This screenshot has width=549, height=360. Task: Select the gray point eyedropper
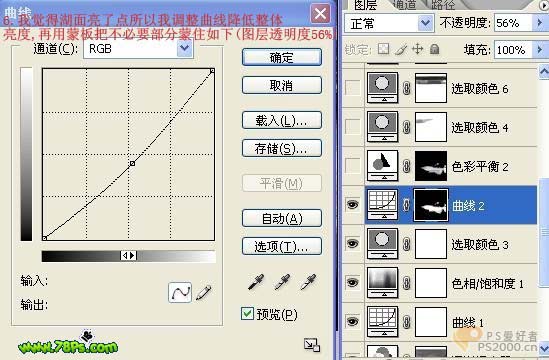[x=282, y=282]
